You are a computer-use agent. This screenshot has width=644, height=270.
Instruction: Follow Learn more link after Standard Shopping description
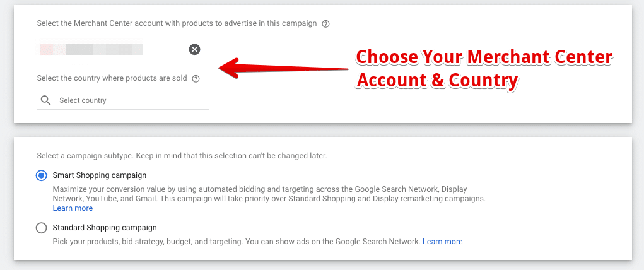point(442,242)
